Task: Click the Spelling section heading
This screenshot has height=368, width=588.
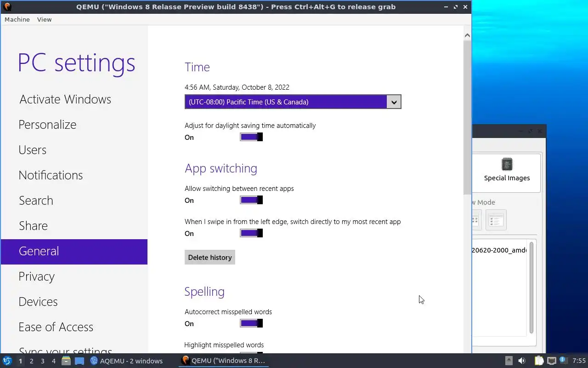Action: coord(204,292)
